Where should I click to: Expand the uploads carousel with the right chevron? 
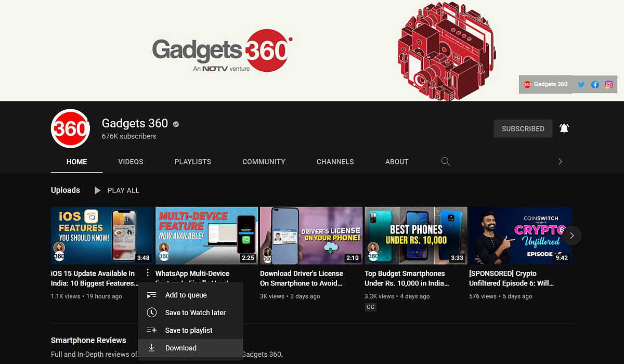click(572, 236)
